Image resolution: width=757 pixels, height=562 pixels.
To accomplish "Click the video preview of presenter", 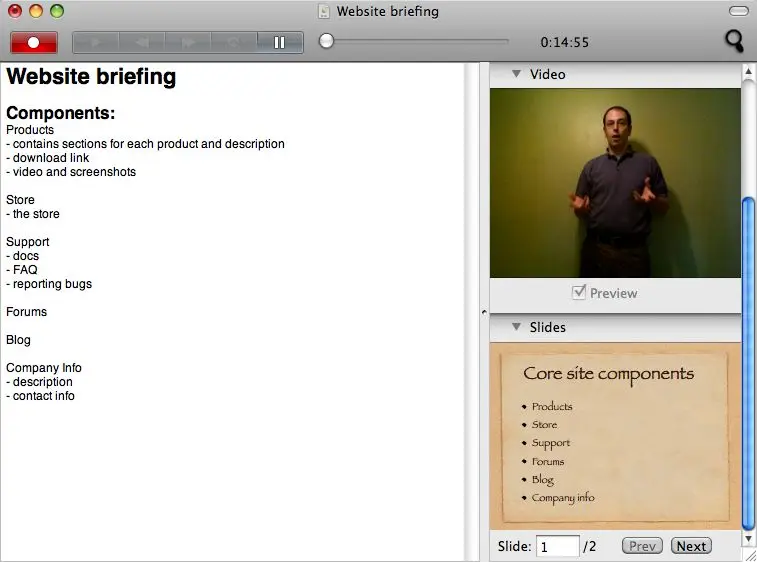I will pos(615,183).
